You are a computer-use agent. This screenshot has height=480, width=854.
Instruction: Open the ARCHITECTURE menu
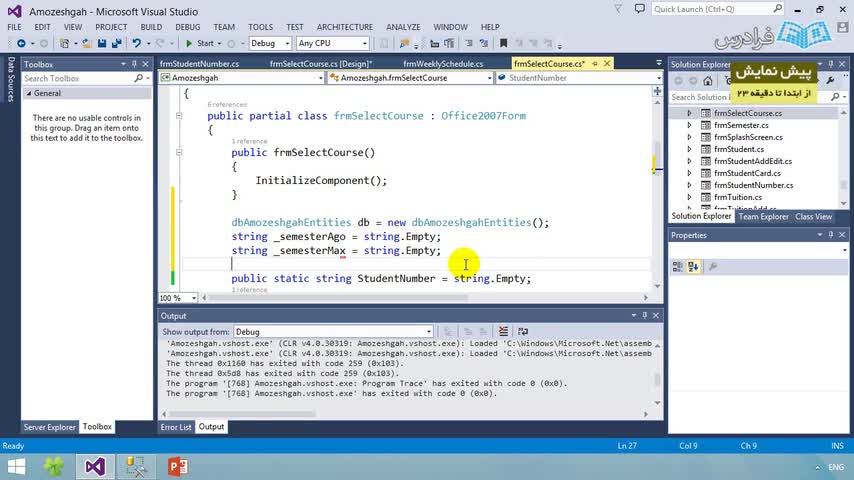pos(345,27)
